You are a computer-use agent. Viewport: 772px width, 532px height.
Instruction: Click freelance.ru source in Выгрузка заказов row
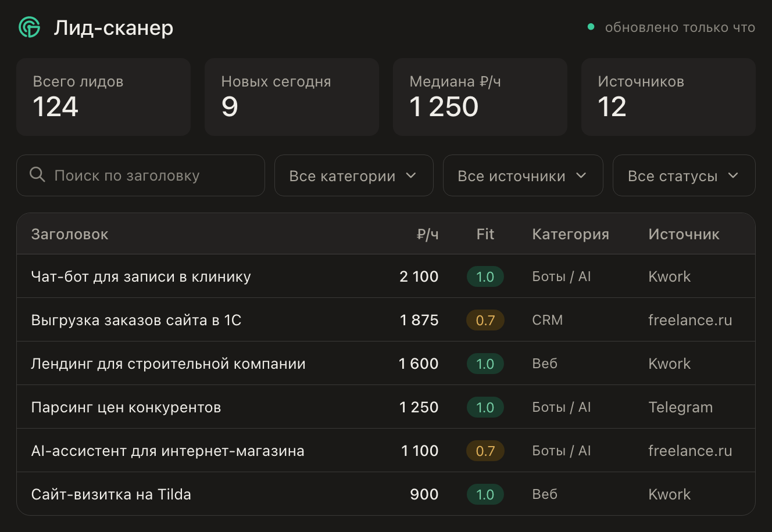pos(691,320)
